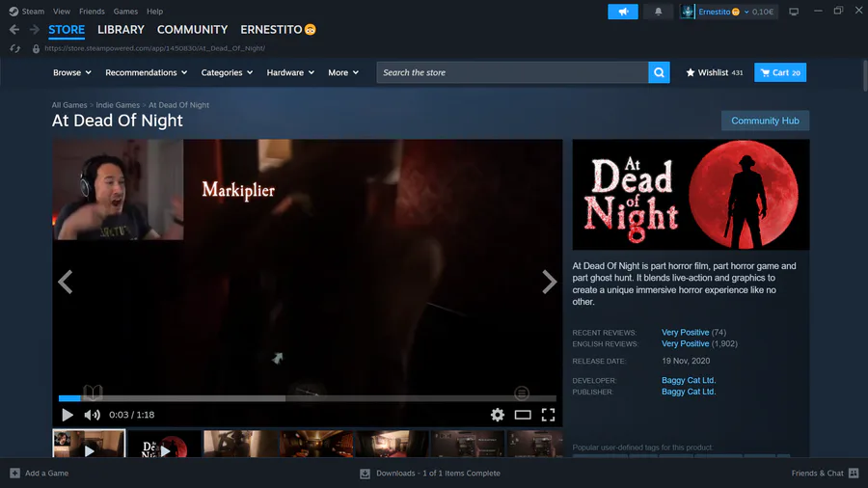Follow the Indie Games breadcrumb

click(118, 105)
